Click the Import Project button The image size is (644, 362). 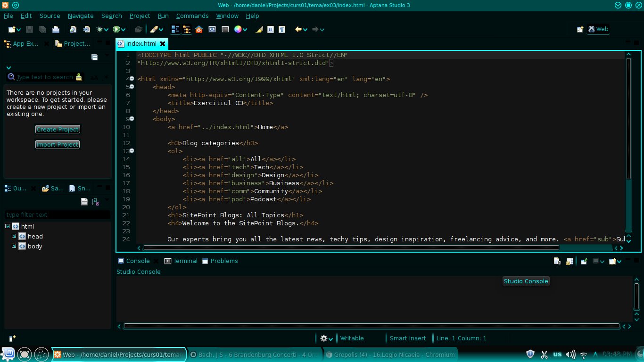(x=58, y=144)
